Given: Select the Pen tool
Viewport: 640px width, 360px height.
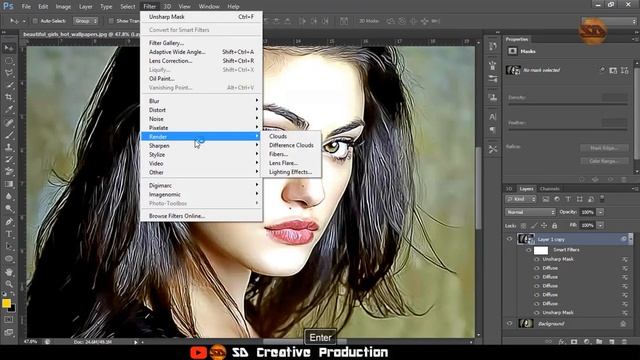Looking at the screenshot, I should (x=9, y=222).
